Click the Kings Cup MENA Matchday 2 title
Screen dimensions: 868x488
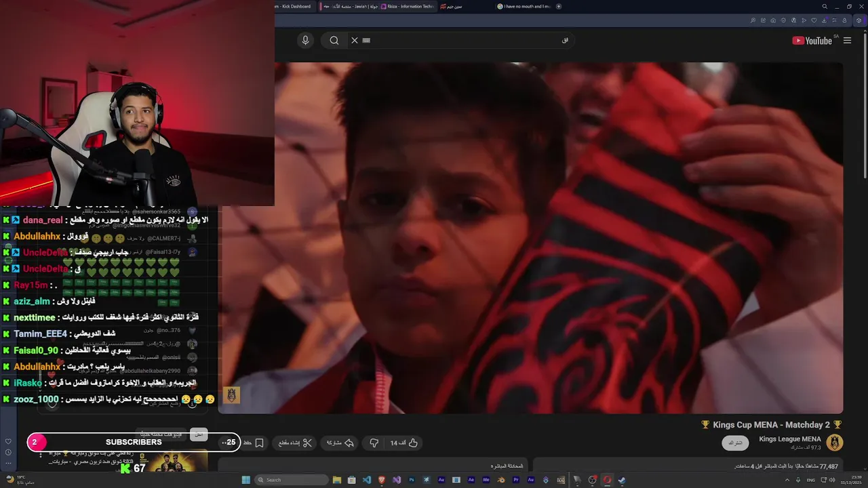pyautogui.click(x=772, y=425)
